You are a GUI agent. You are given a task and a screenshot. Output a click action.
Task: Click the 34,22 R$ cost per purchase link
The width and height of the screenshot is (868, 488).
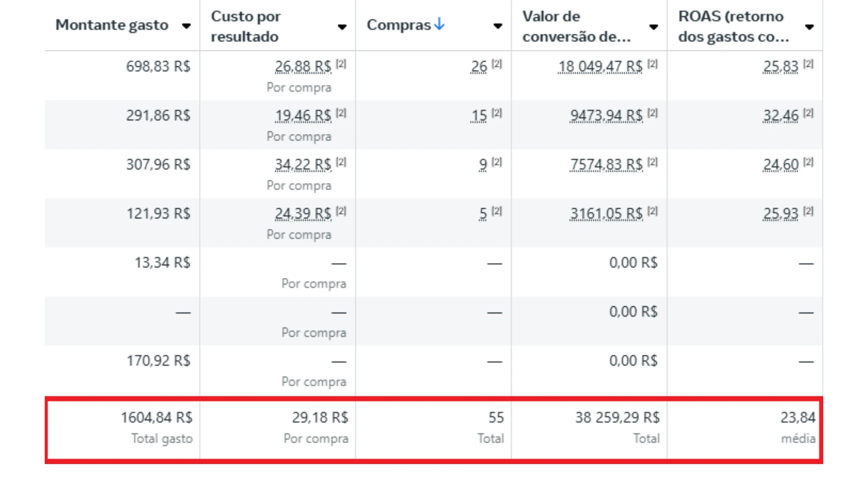[304, 165]
